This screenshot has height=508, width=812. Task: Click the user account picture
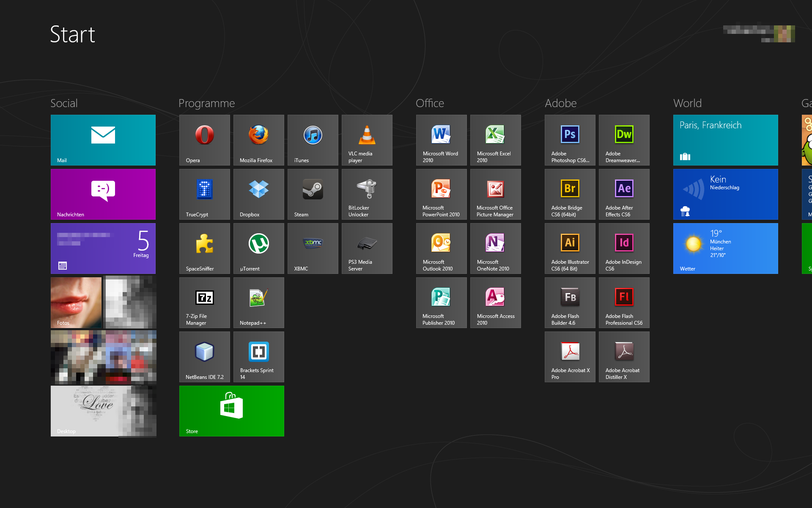click(784, 33)
